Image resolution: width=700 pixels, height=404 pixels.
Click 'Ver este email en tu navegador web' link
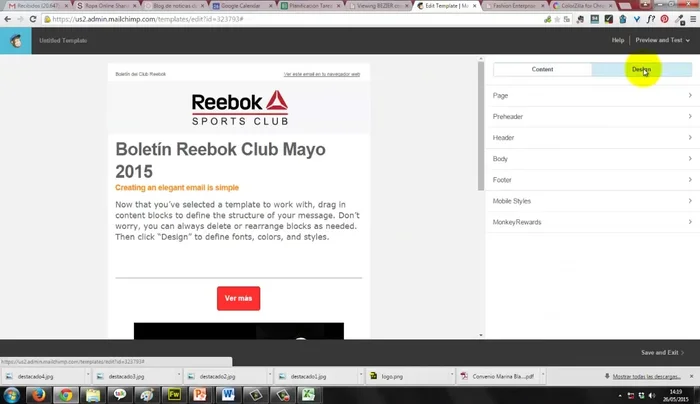tap(322, 74)
